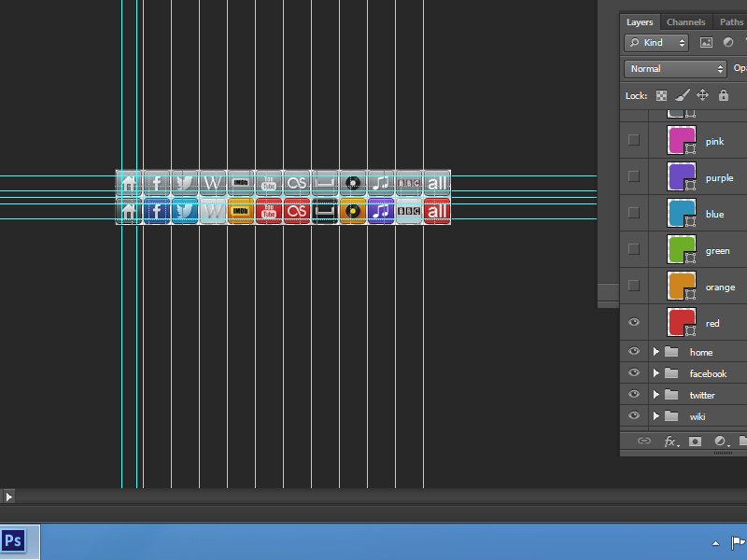
Task: Click the 'purple' layer name
Action: tap(719, 178)
